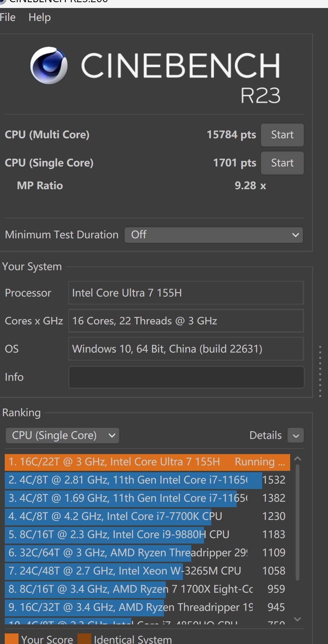
Task: Select the AMD Ryzen Threadripper 32C/64T entry
Action: click(x=127, y=552)
